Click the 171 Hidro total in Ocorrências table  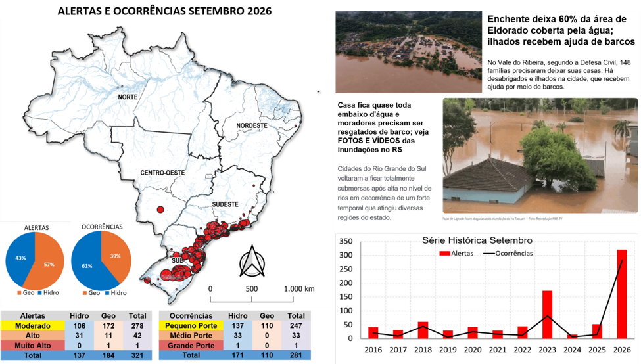237,355
